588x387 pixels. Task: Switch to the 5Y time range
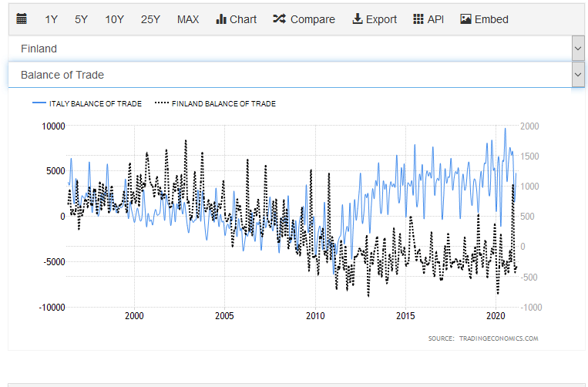click(x=81, y=19)
